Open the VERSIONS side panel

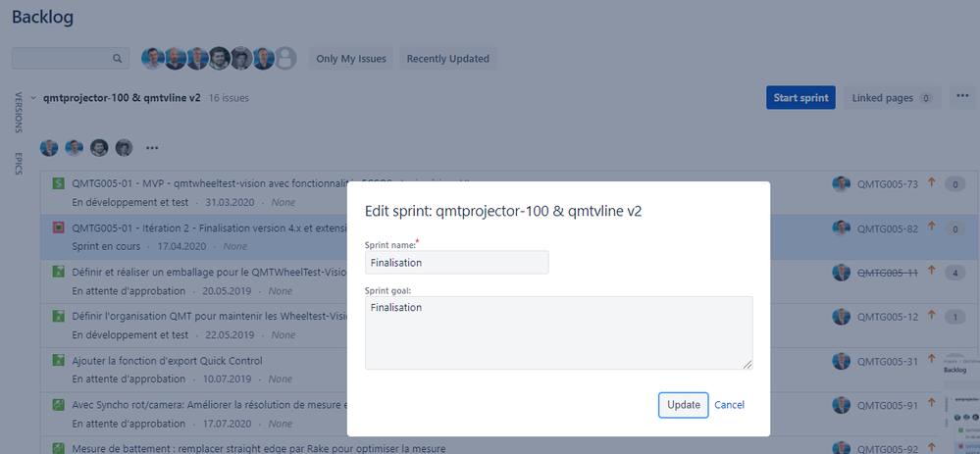[x=18, y=113]
